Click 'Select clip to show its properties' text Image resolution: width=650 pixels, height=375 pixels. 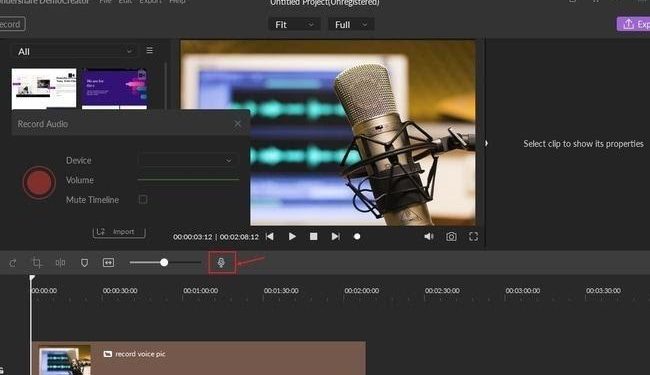(x=583, y=144)
